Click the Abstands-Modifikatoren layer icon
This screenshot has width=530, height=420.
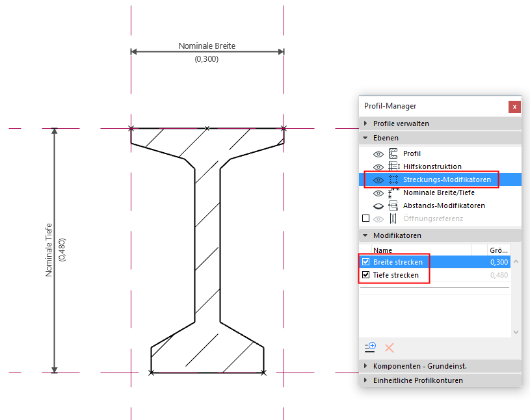coord(393,205)
